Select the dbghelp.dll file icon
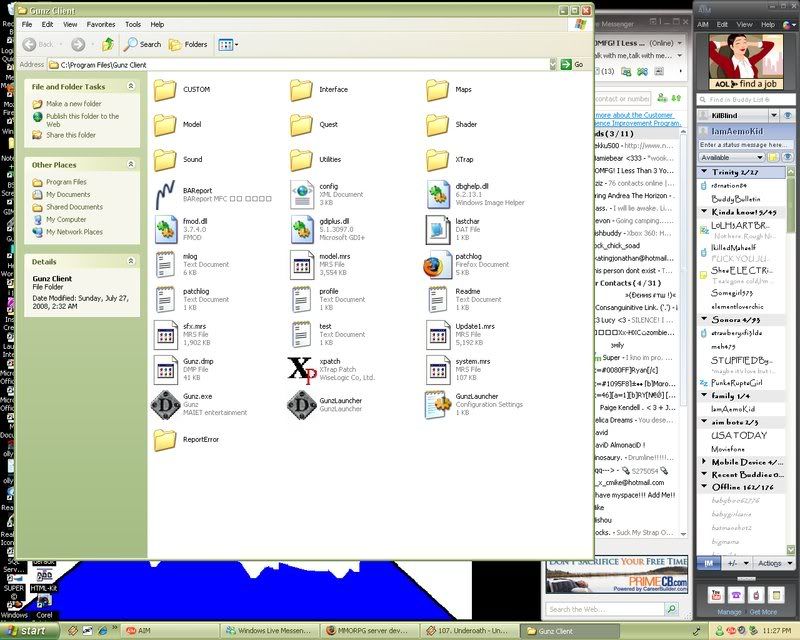The width and height of the screenshot is (800, 640). (437, 195)
